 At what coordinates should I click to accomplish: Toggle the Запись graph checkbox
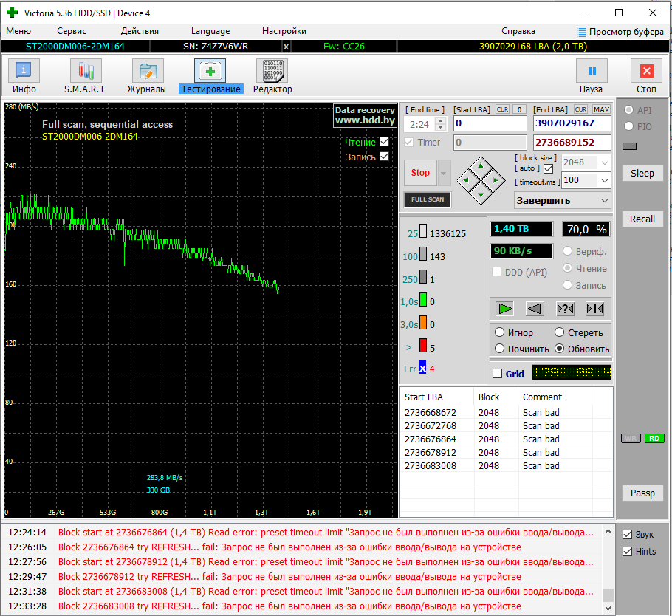[384, 157]
